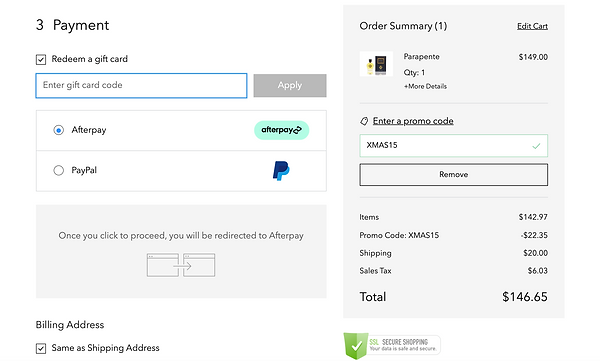The height and width of the screenshot is (361, 600).
Task: Uncheck Same as Shipping Address checkbox
Action: 41,348
